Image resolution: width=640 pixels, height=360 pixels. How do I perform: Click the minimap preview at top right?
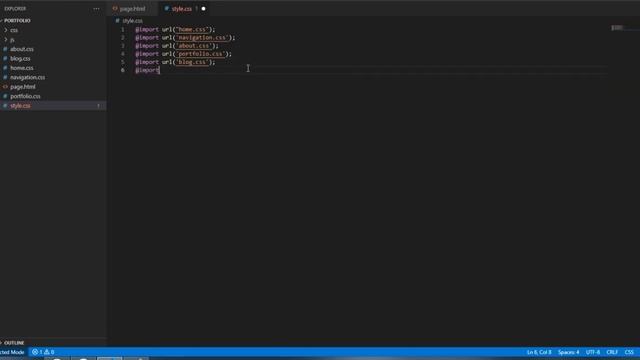click(x=617, y=28)
